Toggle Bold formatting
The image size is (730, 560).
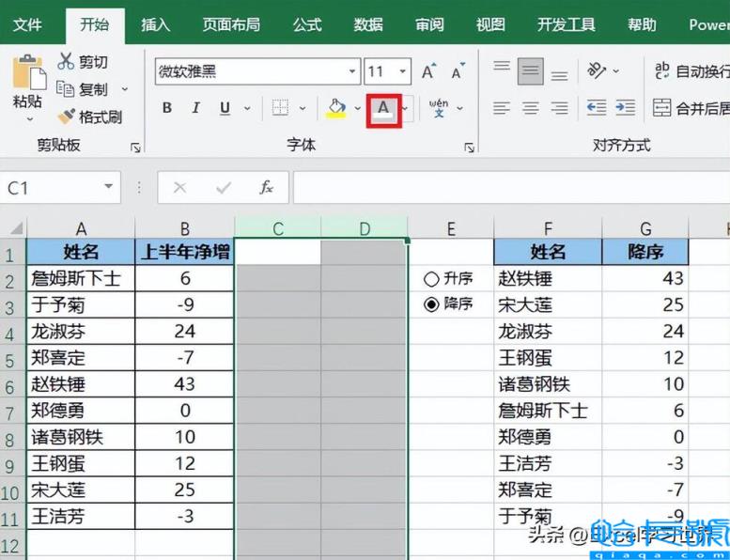tap(167, 108)
